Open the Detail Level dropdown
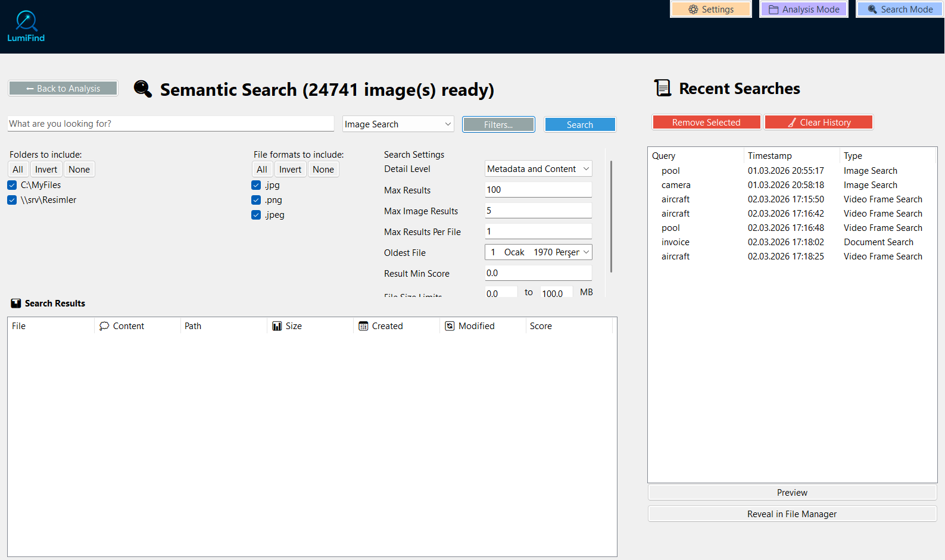The height and width of the screenshot is (560, 945). 538,169
